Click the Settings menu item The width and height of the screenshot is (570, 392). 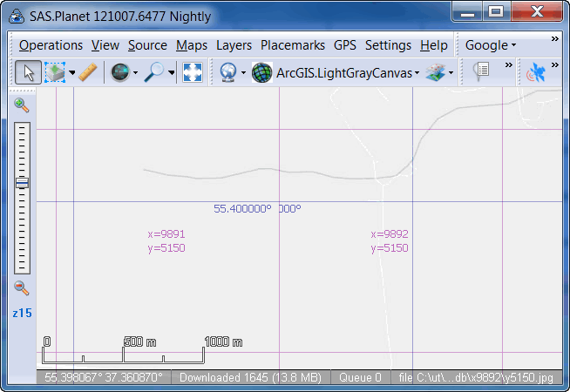pyautogui.click(x=388, y=45)
